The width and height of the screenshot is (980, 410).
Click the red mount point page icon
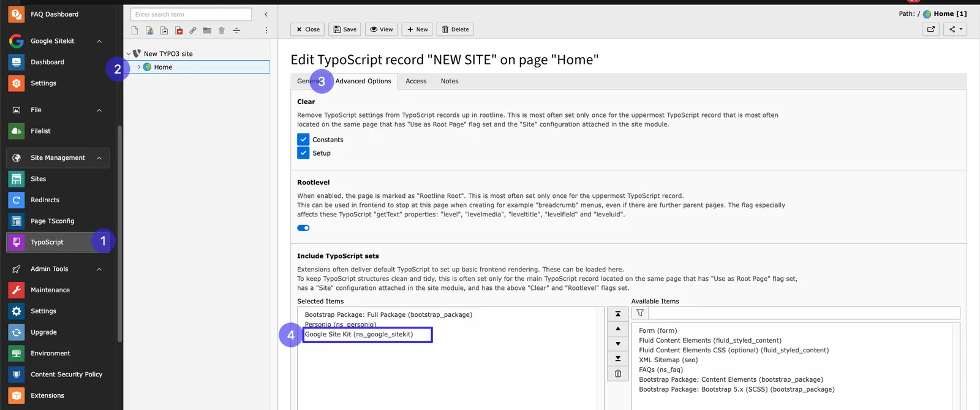pyautogui.click(x=179, y=30)
